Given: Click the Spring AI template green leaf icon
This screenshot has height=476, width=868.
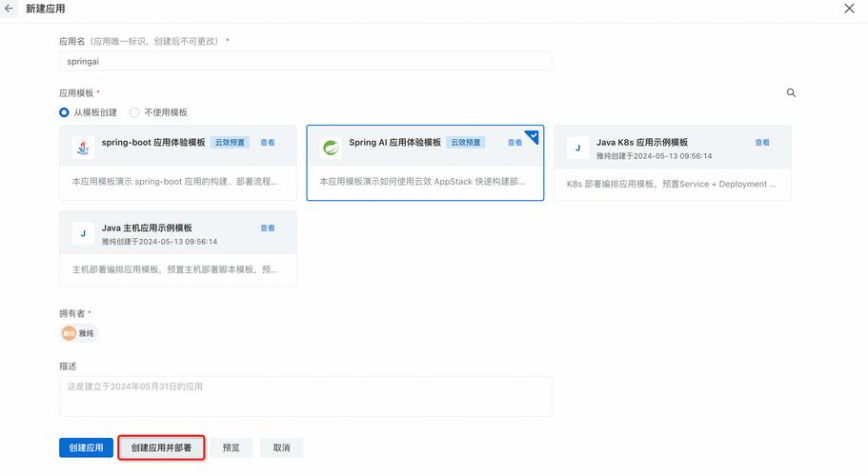Looking at the screenshot, I should [x=331, y=149].
